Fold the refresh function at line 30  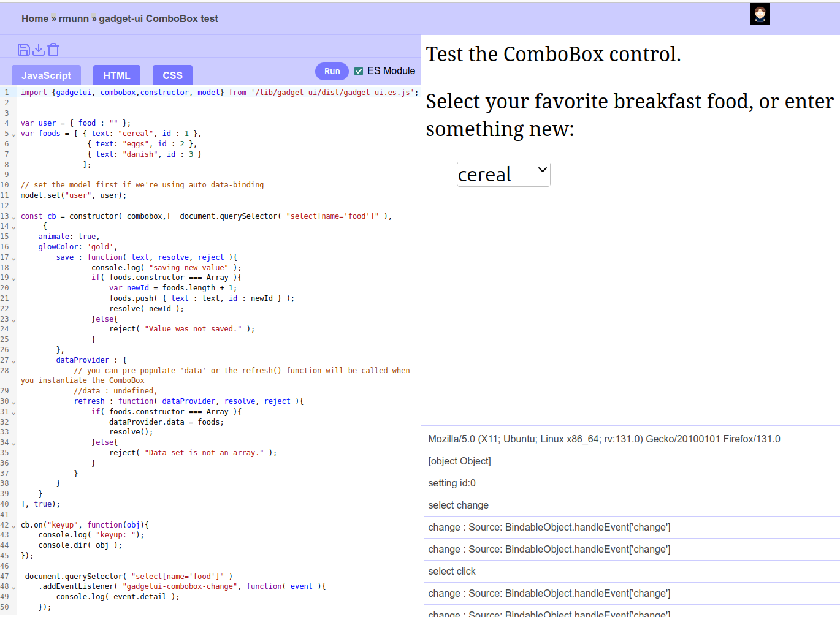click(x=13, y=402)
